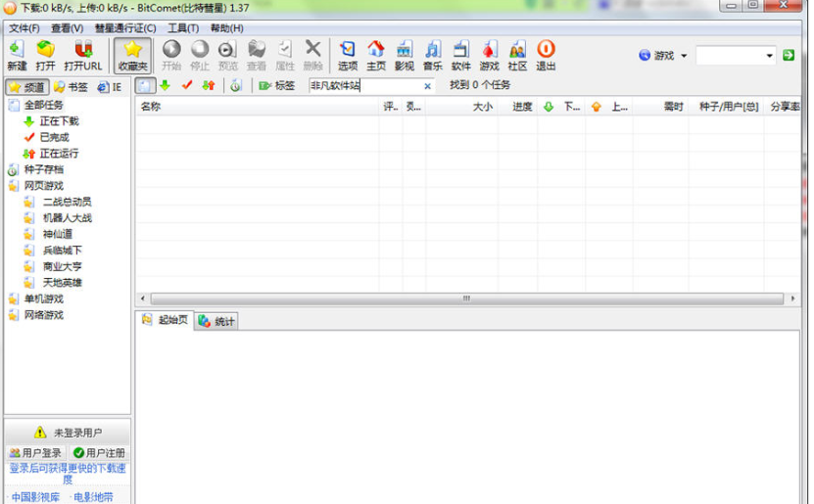Toggle the completed filter red checkmark
The image size is (814, 504).
(187, 85)
